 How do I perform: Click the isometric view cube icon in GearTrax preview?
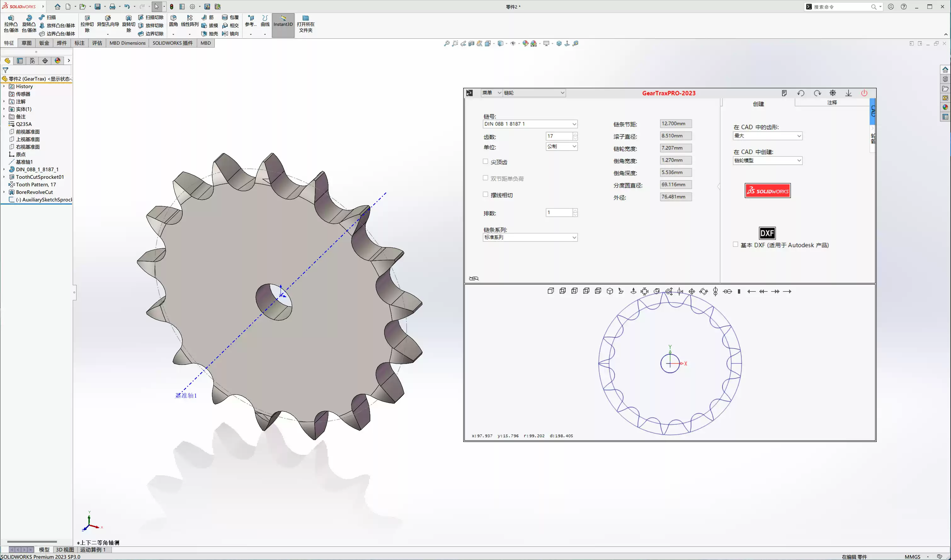(609, 291)
